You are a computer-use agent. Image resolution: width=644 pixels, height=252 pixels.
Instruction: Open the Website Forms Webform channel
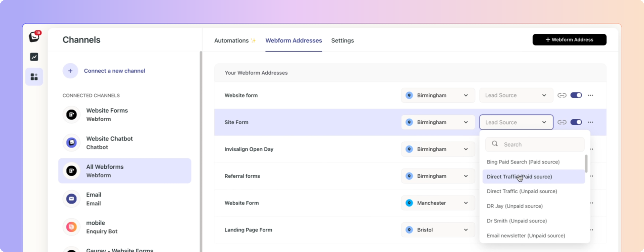pyautogui.click(x=125, y=115)
